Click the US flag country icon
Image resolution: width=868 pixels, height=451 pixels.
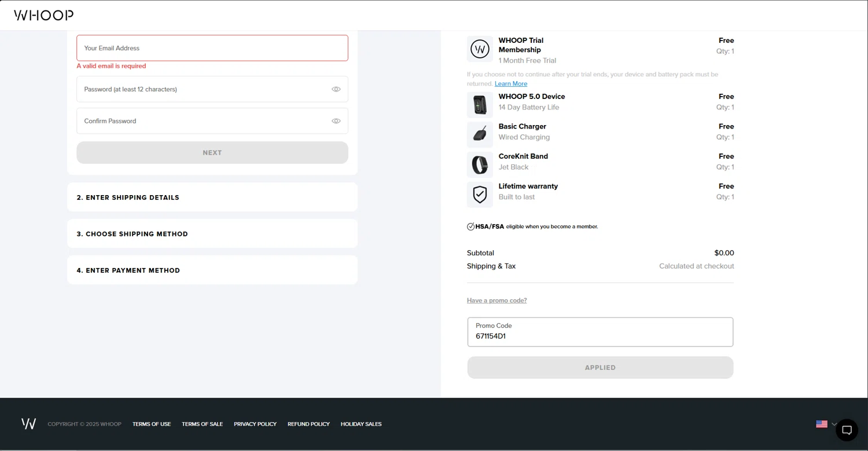click(822, 424)
